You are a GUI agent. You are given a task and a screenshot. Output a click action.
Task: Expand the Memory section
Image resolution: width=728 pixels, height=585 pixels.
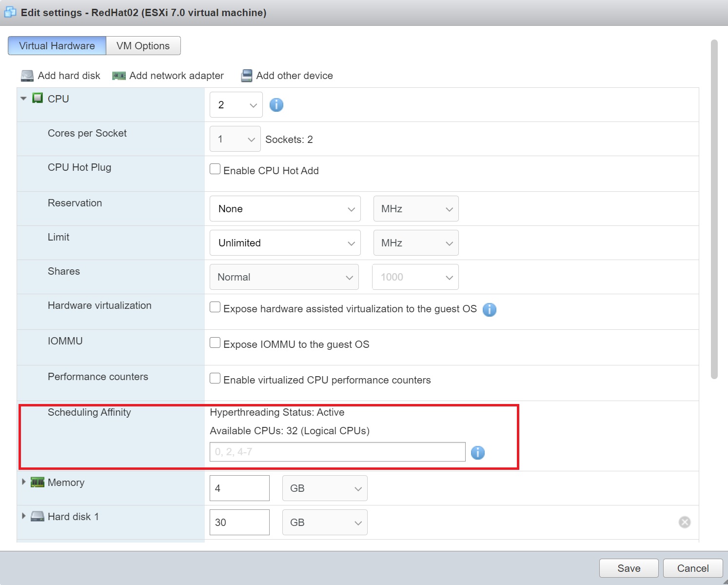[x=23, y=482]
